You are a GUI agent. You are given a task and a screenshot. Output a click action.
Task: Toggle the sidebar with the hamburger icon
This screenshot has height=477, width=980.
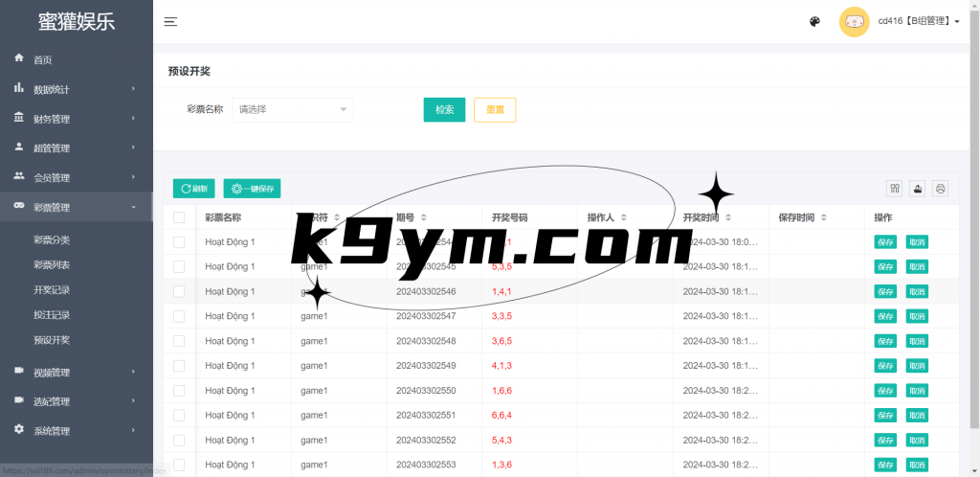point(170,22)
